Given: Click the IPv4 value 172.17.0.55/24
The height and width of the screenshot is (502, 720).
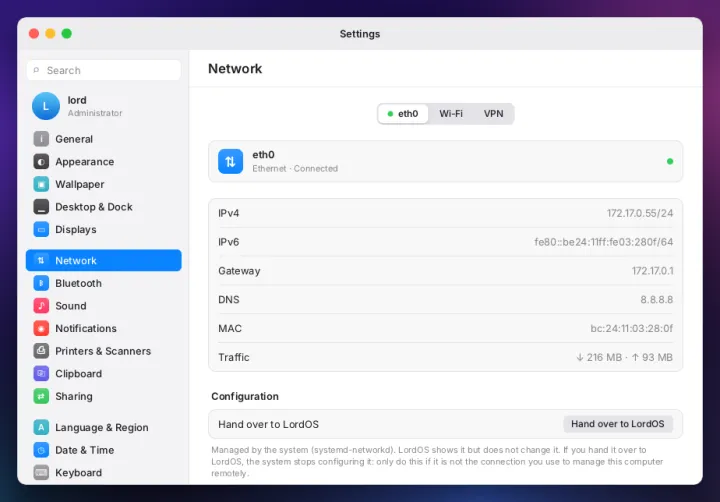Looking at the screenshot, I should (640, 213).
